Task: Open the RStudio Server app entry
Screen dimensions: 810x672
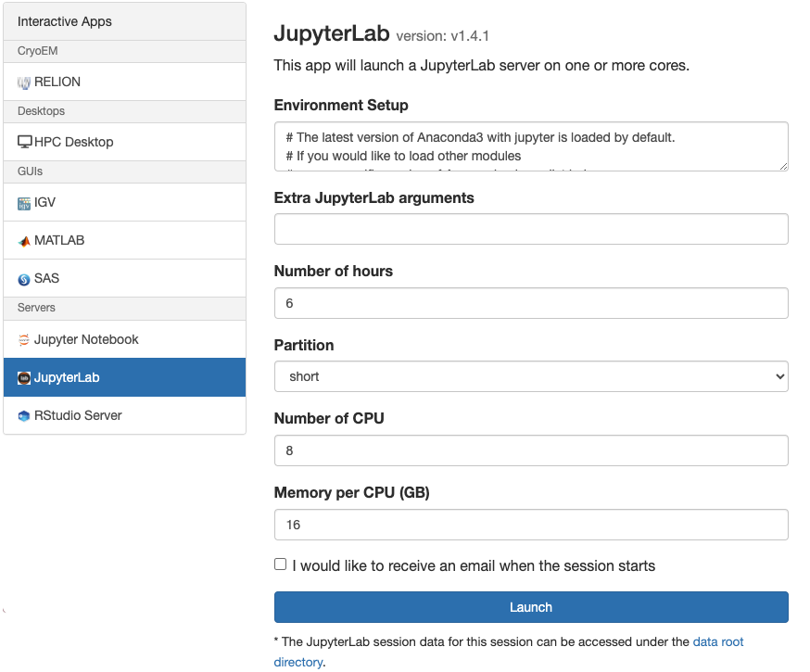Action: pyautogui.click(x=78, y=415)
